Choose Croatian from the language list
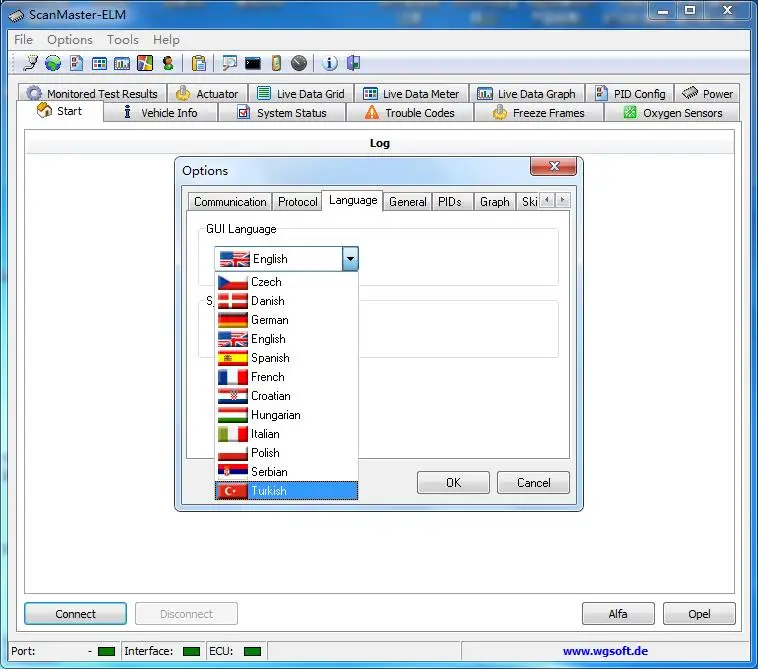The image size is (758, 669). pyautogui.click(x=286, y=396)
